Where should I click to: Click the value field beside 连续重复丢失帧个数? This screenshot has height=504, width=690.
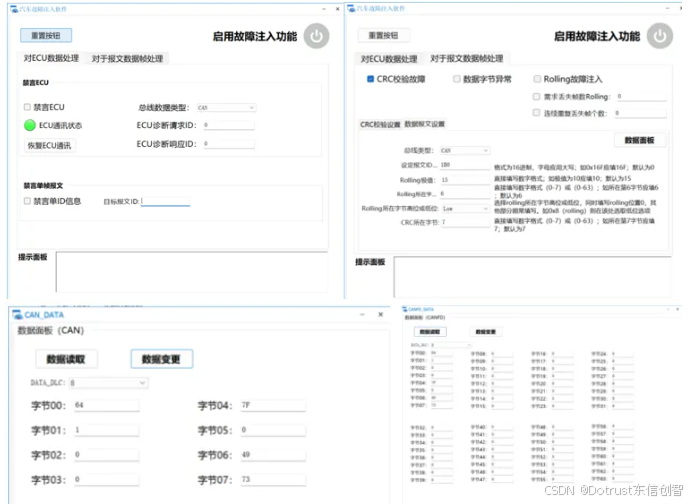pyautogui.click(x=640, y=113)
